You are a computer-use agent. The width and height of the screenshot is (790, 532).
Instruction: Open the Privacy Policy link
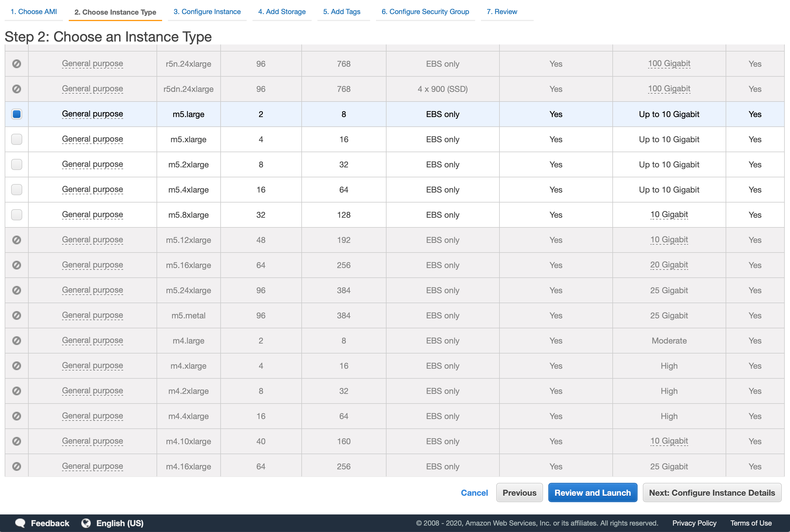(694, 523)
